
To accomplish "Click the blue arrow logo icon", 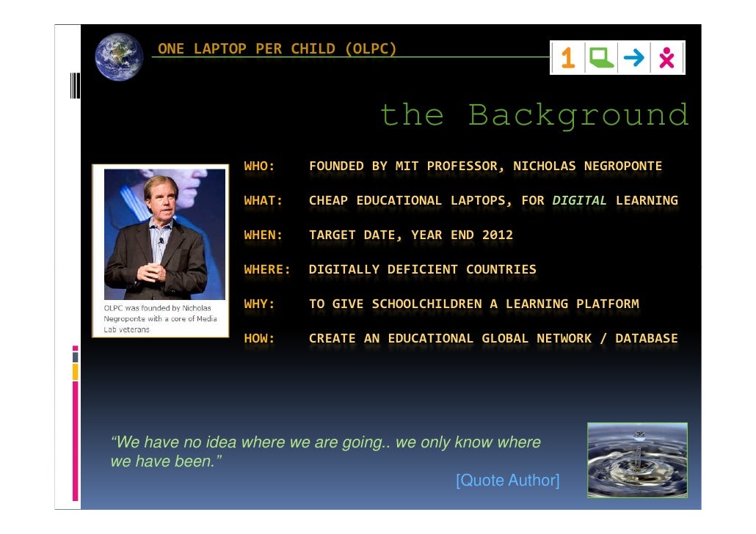I will point(633,58).
